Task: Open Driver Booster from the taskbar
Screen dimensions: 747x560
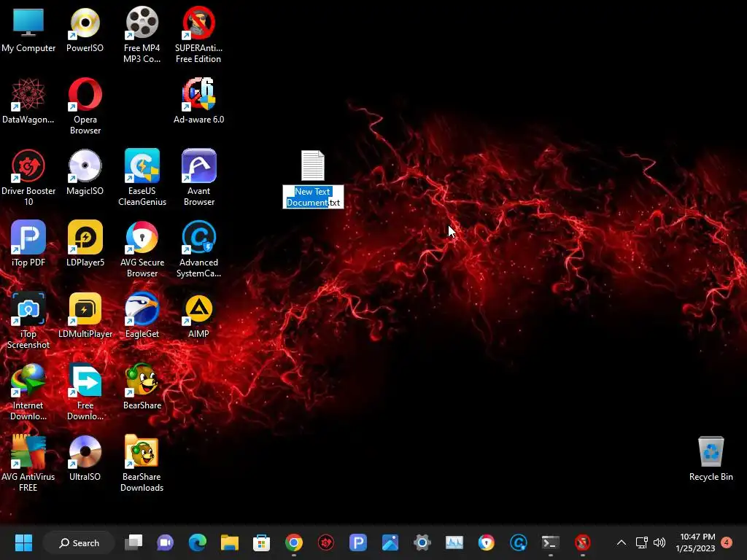Action: click(326, 542)
